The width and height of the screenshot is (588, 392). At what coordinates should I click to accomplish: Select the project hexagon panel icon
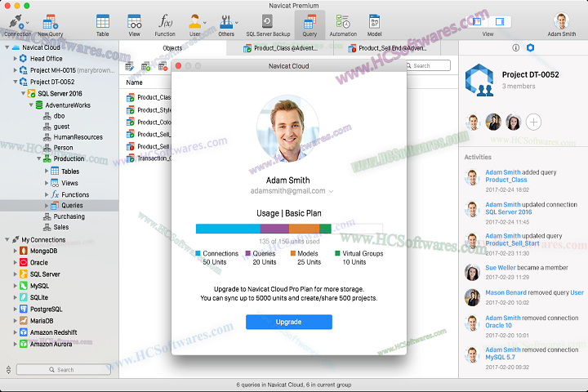(530, 47)
